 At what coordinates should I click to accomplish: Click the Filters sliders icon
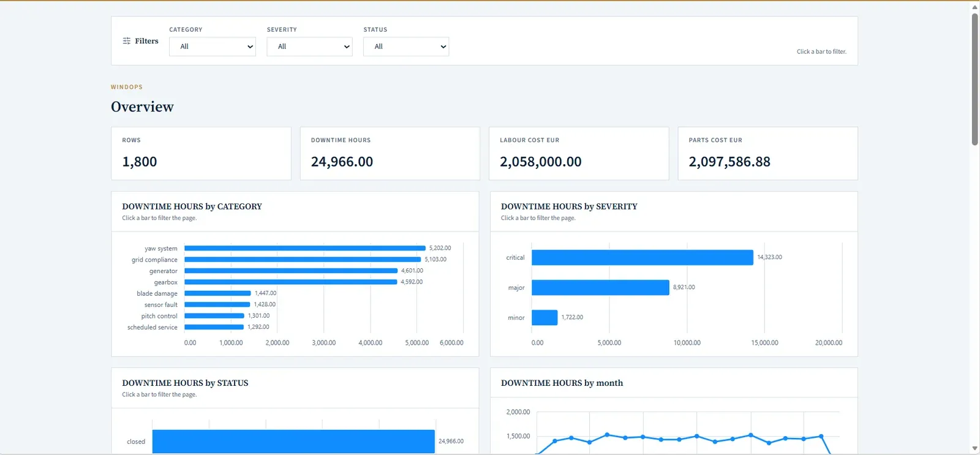[x=127, y=41]
